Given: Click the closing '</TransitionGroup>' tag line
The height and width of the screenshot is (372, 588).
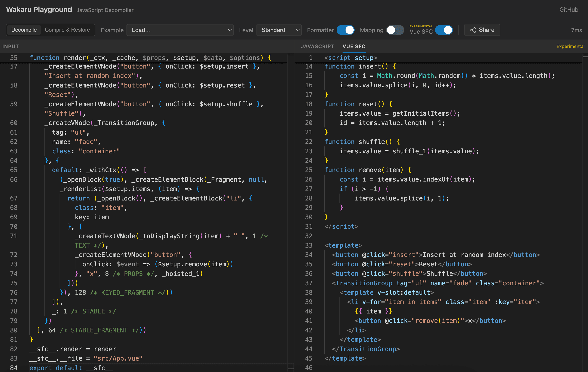Looking at the screenshot, I should (x=366, y=349).
